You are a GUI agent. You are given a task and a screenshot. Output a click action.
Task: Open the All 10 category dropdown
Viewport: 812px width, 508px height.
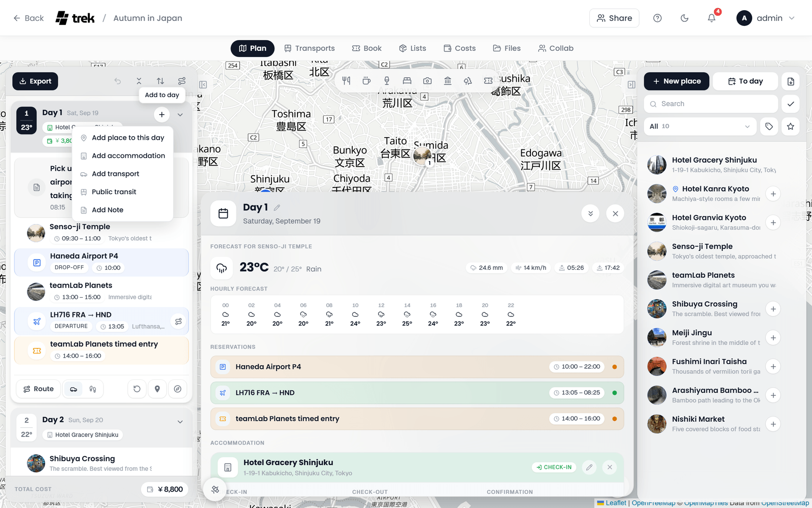(700, 126)
